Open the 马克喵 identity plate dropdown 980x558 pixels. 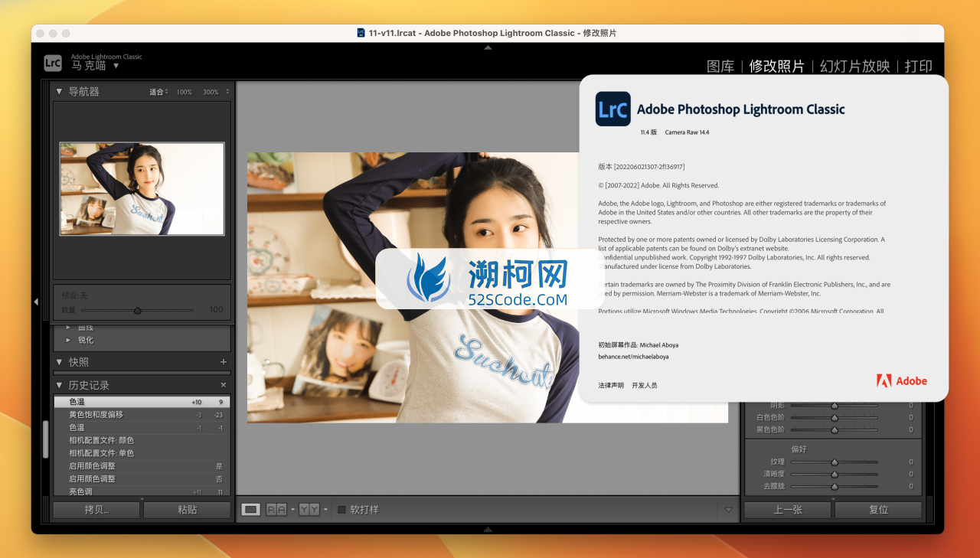point(116,66)
